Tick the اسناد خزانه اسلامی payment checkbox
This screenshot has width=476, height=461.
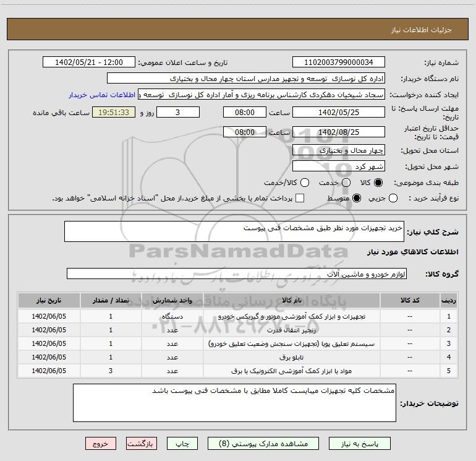point(300,198)
